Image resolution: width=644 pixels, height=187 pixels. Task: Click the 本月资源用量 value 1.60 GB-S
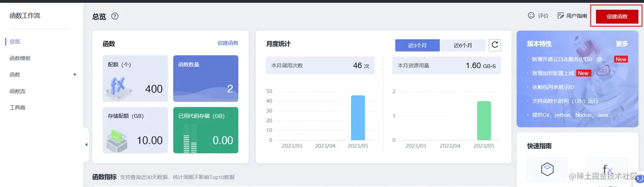click(x=481, y=66)
